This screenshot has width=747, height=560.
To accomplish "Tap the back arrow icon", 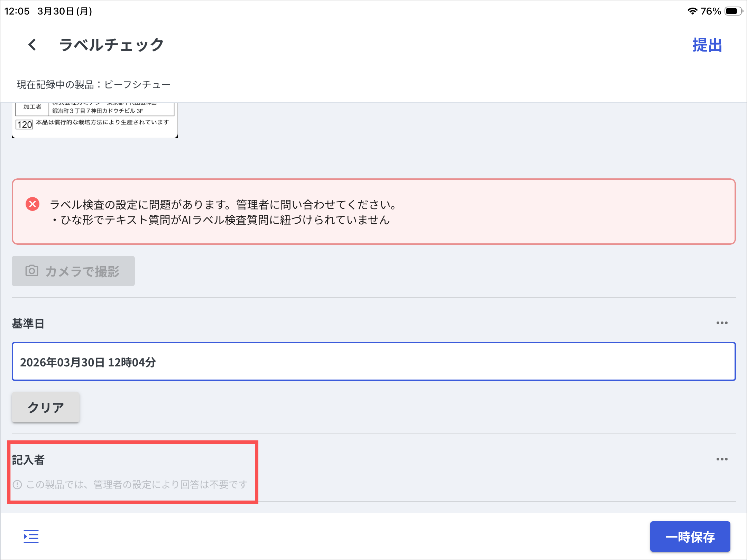I will [32, 45].
